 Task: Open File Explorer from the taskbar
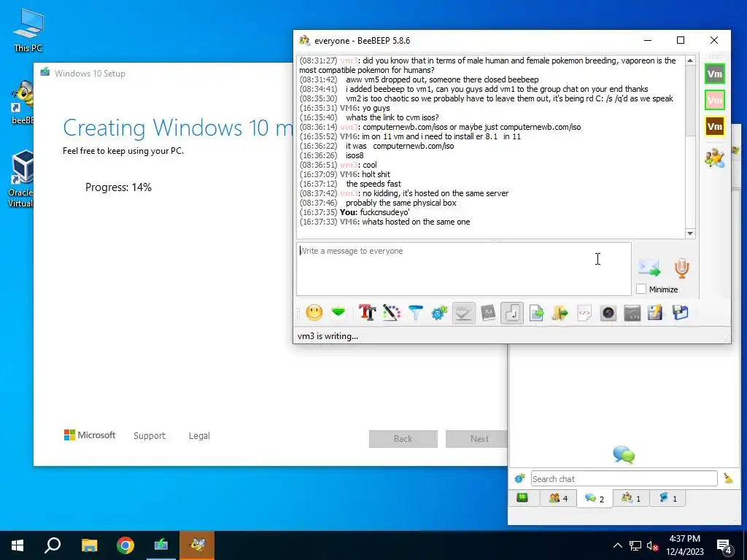89,545
